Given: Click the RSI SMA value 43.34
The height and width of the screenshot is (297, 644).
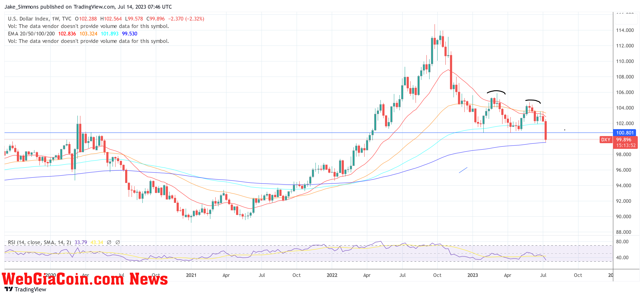Looking at the screenshot, I should click(x=97, y=242).
